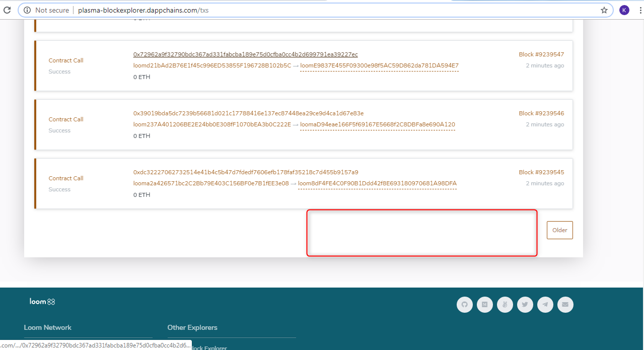
Task: Click the loom logo in the footer
Action: [42, 301]
